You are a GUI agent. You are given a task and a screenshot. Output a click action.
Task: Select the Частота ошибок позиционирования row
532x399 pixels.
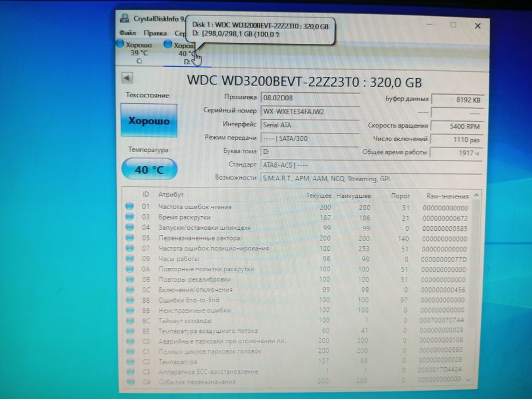pyautogui.click(x=297, y=249)
